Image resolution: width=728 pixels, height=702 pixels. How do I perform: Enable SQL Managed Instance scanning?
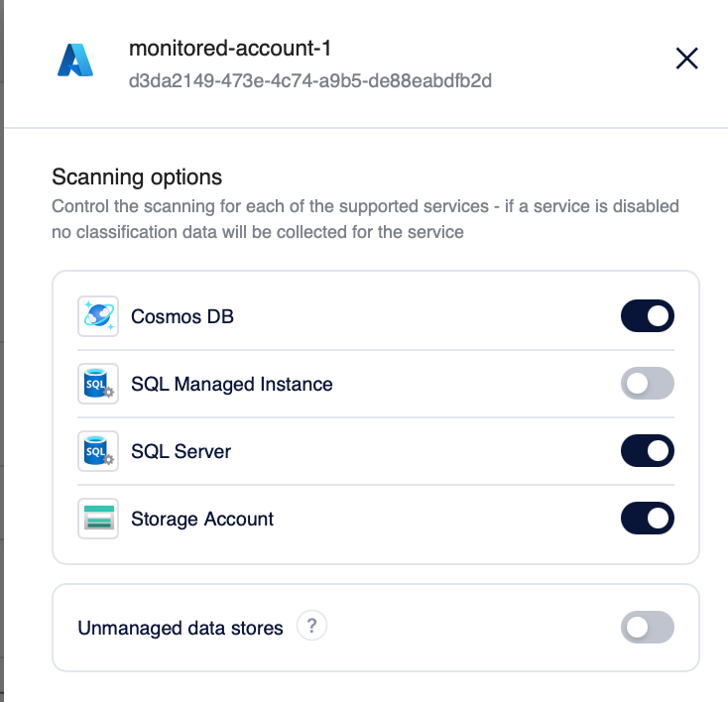click(x=648, y=384)
